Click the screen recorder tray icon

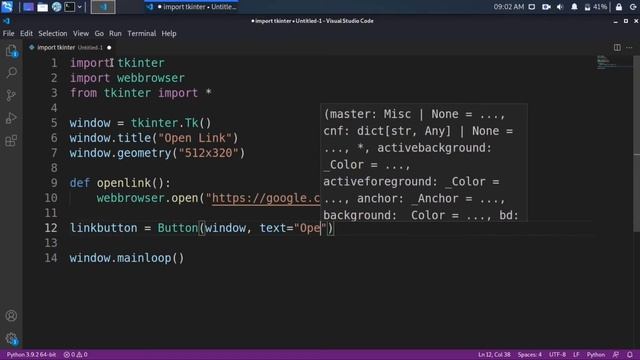[546, 7]
